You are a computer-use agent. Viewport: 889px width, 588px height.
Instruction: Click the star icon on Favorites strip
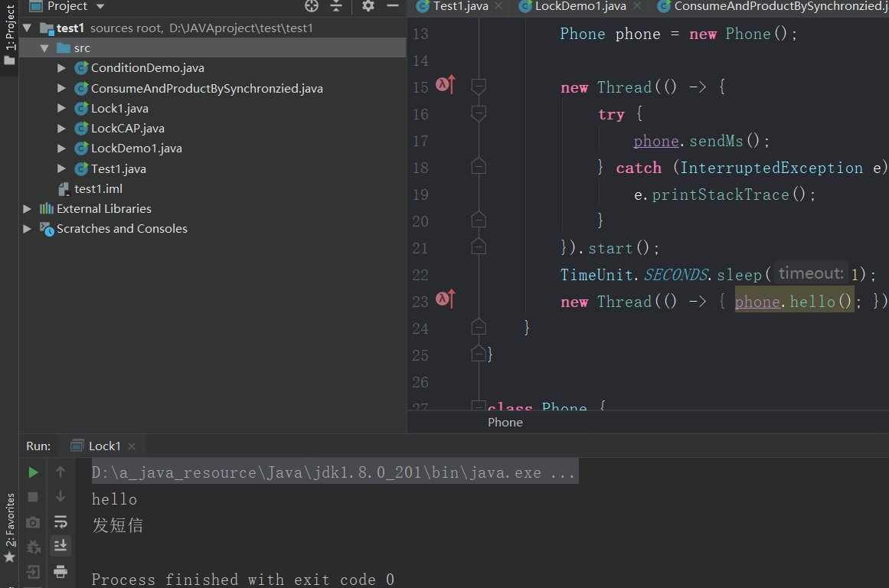[x=10, y=557]
